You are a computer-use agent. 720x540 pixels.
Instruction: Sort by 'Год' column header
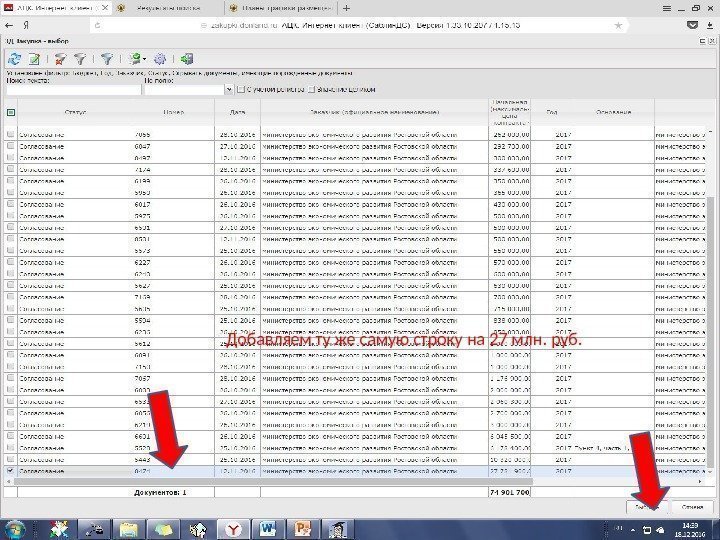(552, 112)
